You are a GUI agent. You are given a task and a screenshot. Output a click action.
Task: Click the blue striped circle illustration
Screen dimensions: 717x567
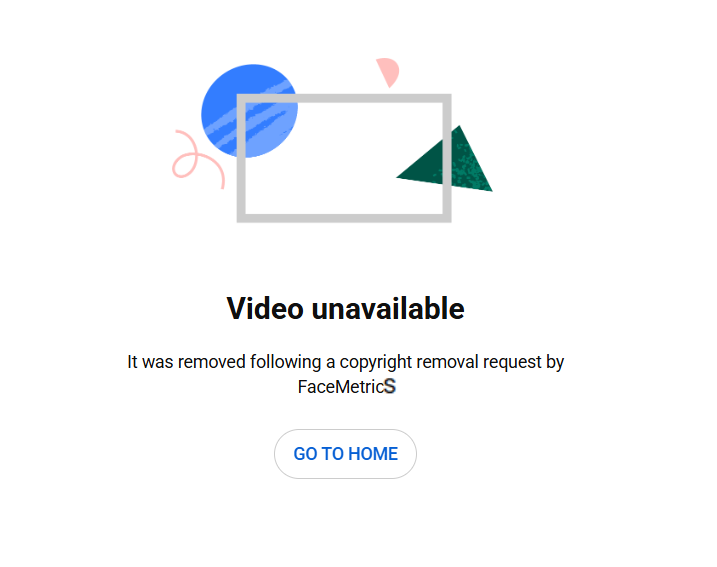[x=250, y=111]
